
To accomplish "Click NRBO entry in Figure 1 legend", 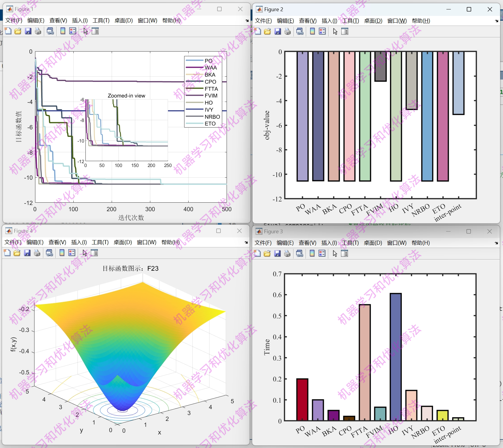I will (x=203, y=117).
